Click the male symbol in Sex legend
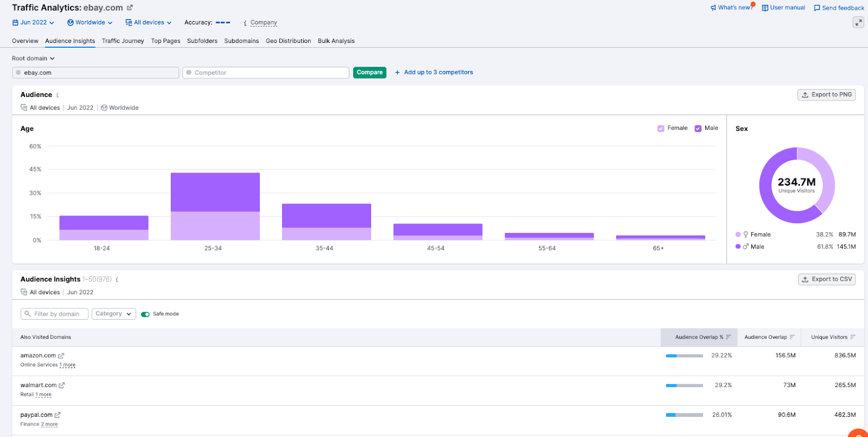Viewport: 868px width, 437px height. coord(746,246)
